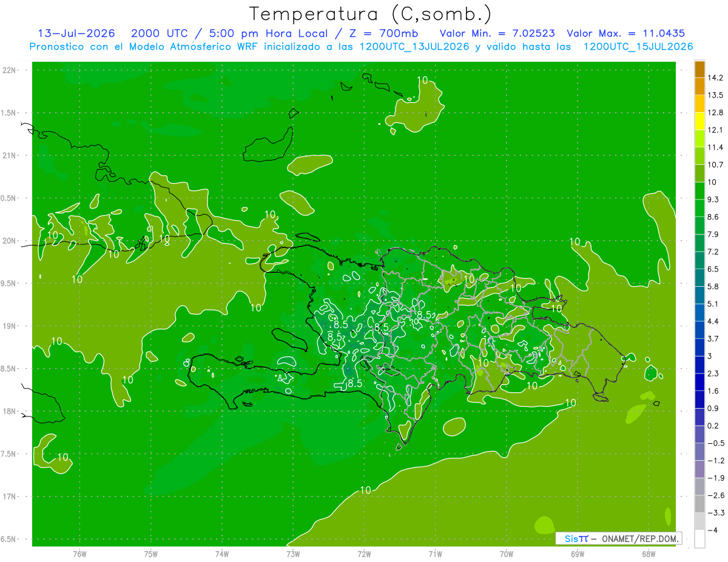Click the white legend band below -4
728x562 pixels.
tap(699, 538)
